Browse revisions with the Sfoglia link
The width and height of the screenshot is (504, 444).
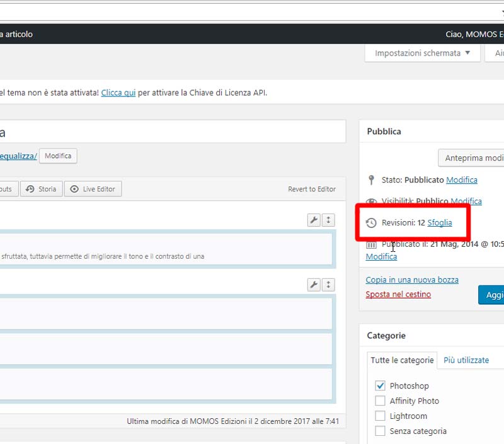click(x=440, y=223)
